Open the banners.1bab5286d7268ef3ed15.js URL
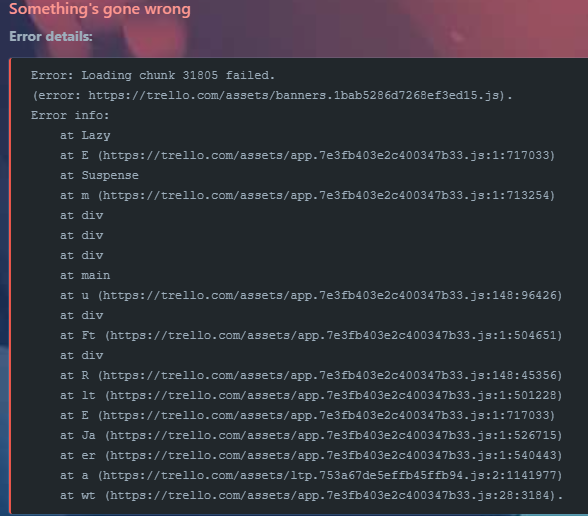Screen dimensions: 588x516 coord(296,95)
